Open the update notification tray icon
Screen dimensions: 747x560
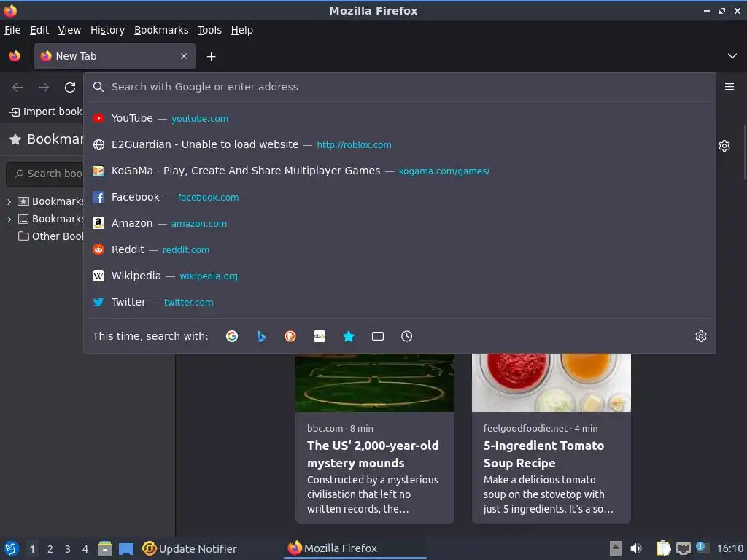(x=701, y=548)
